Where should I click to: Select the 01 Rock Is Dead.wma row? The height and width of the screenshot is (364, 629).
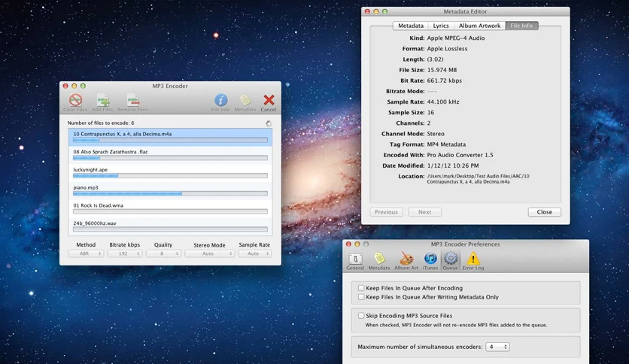click(x=170, y=208)
